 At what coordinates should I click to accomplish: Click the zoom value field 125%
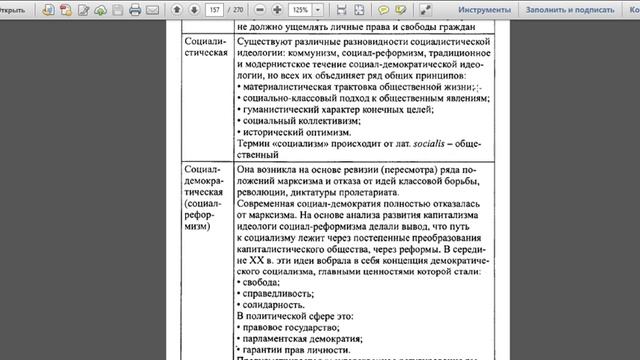[300, 10]
